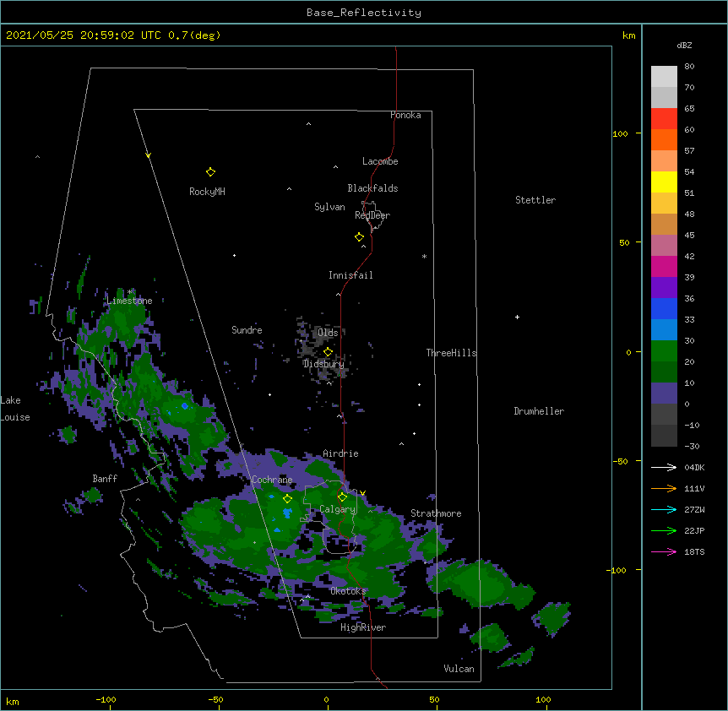Pick the light gray 80-70 dBZ swatch

(x=664, y=77)
